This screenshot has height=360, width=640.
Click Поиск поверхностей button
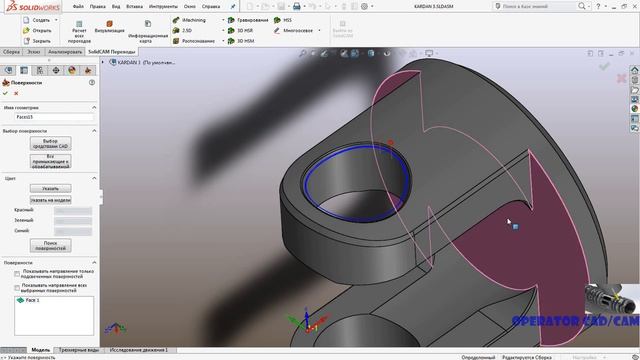coord(51,246)
